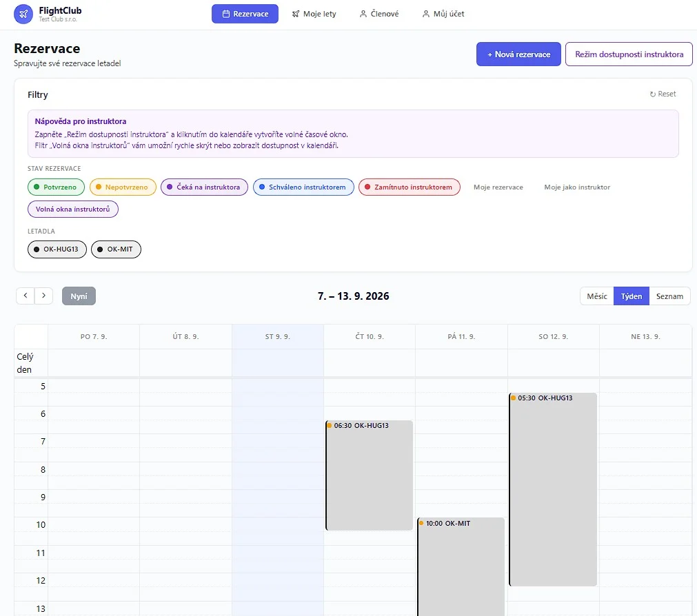Viewport: 697px width, 616px height.
Task: Create a new reservation with Nová rezervace
Action: pos(518,54)
